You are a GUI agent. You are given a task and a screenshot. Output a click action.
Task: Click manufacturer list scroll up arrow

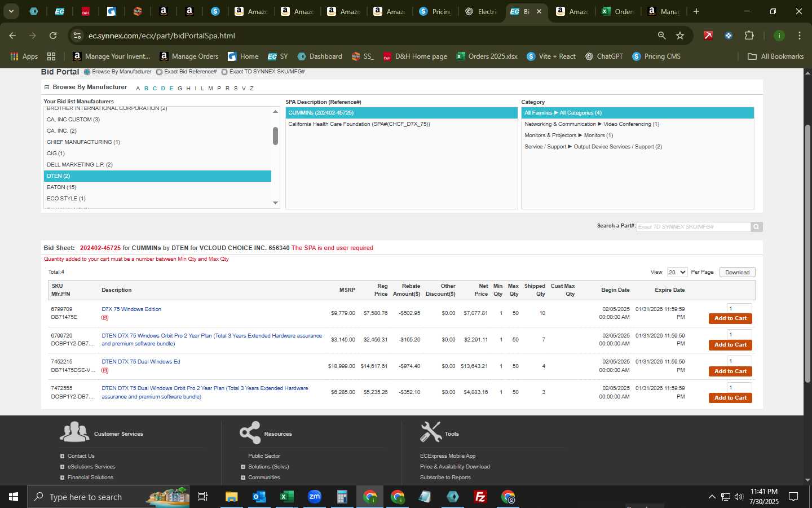(275, 112)
